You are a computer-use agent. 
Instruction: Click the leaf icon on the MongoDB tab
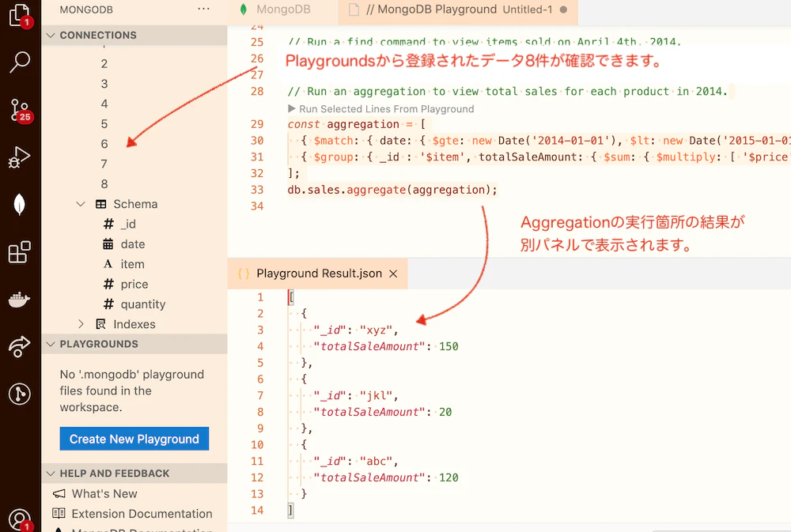point(244,9)
